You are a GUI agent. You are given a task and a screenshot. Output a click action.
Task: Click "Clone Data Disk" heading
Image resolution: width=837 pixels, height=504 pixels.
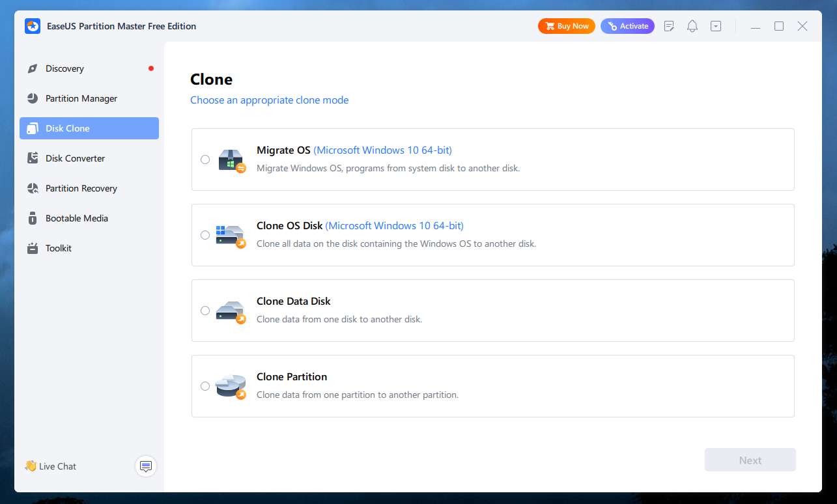click(294, 301)
